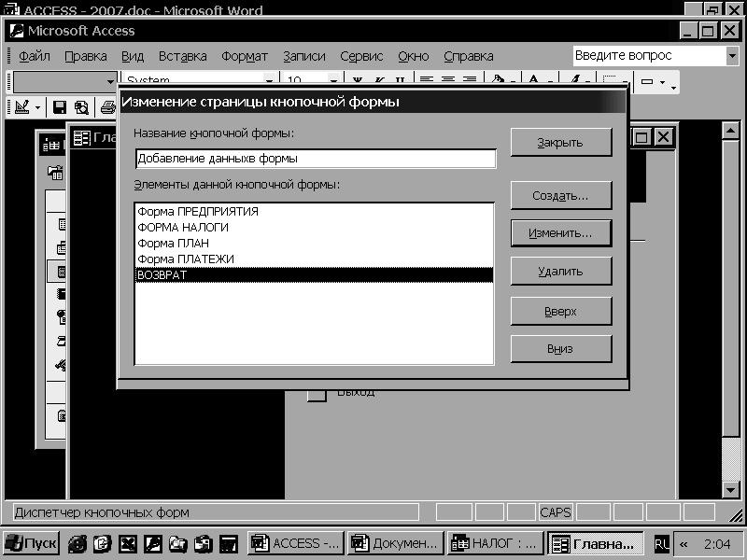Click the Search file icon in toolbar
The width and height of the screenshot is (747, 560).
tap(81, 107)
